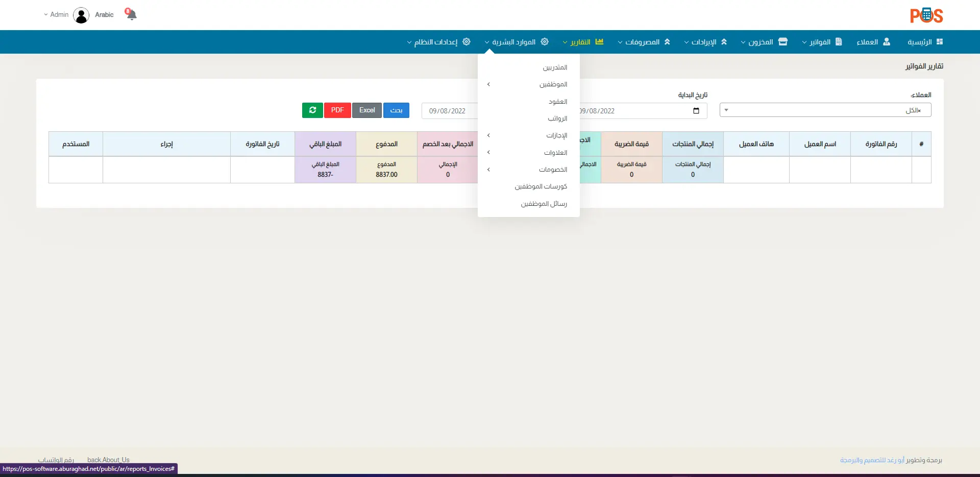Select الرواتب from the HR menu
The width and height of the screenshot is (980, 477).
click(557, 118)
